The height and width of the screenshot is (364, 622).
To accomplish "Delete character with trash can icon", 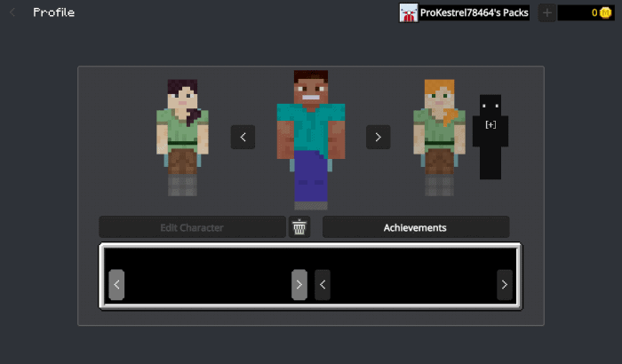I will pos(299,227).
